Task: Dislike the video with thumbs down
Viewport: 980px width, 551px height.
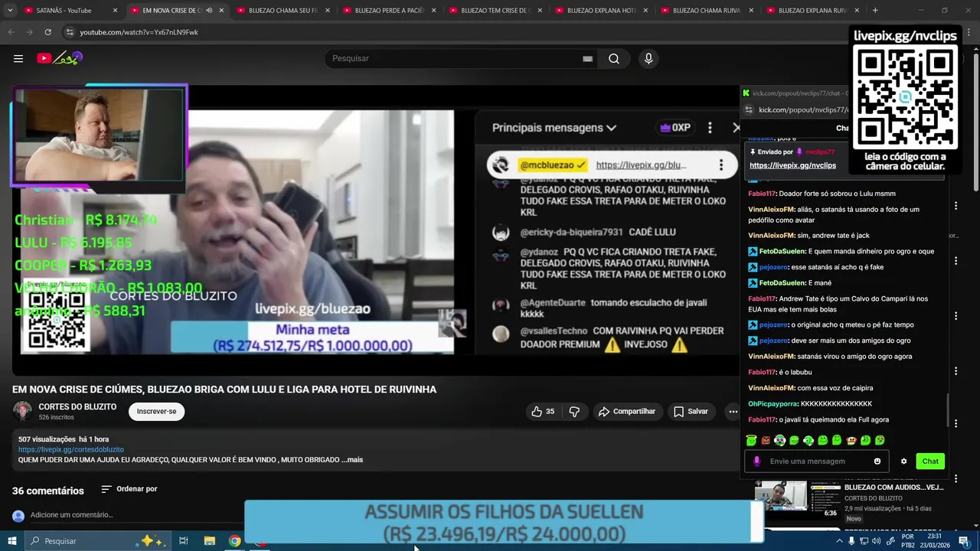Action: click(574, 412)
